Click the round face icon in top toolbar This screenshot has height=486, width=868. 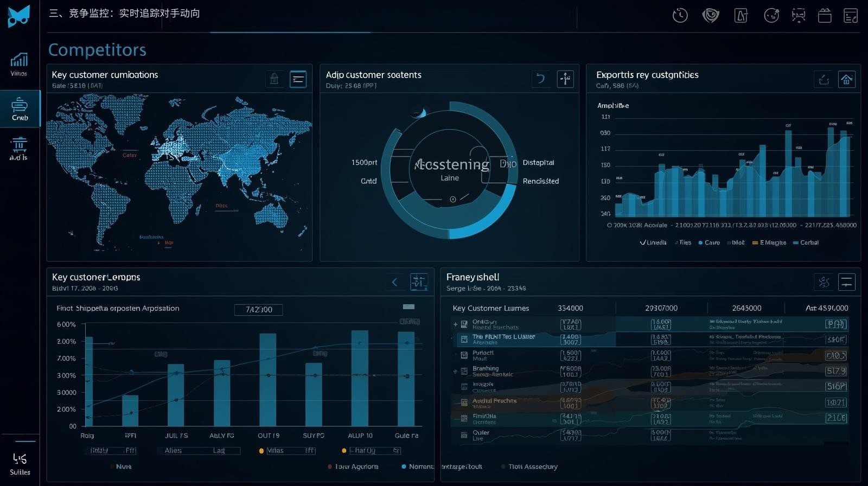point(771,16)
